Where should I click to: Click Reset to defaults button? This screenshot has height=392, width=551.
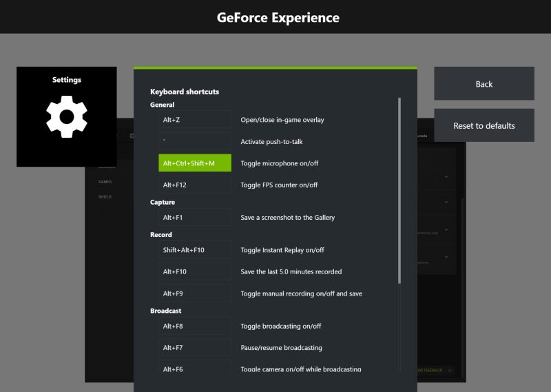click(484, 125)
